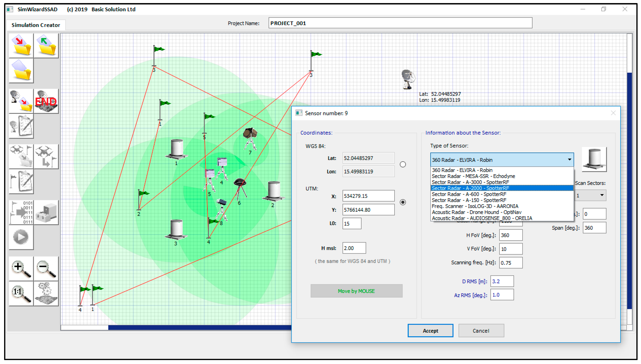The width and height of the screenshot is (641, 364).
Task: Select the WGS 84 coordinates radio button
Action: (403, 165)
